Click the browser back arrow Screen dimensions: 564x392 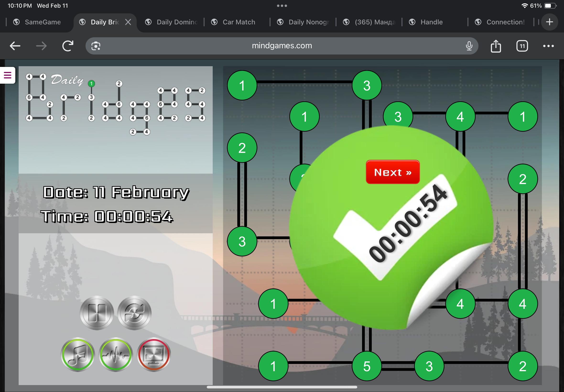tap(15, 46)
